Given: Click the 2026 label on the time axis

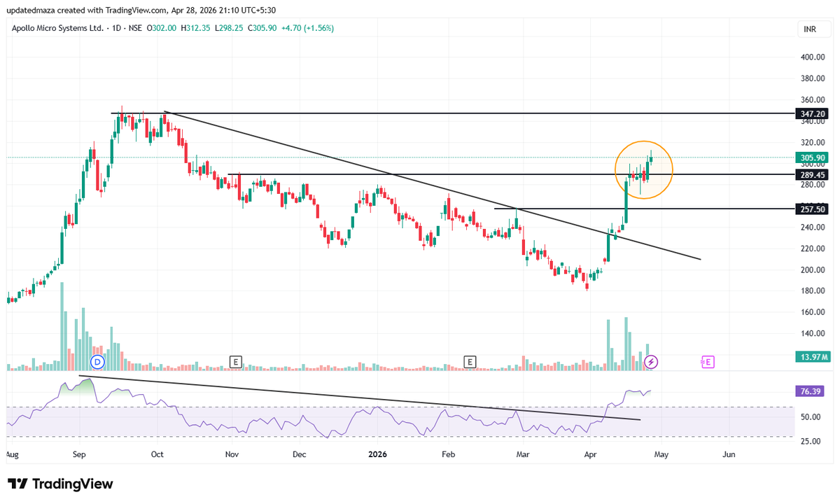Looking at the screenshot, I should [x=377, y=454].
